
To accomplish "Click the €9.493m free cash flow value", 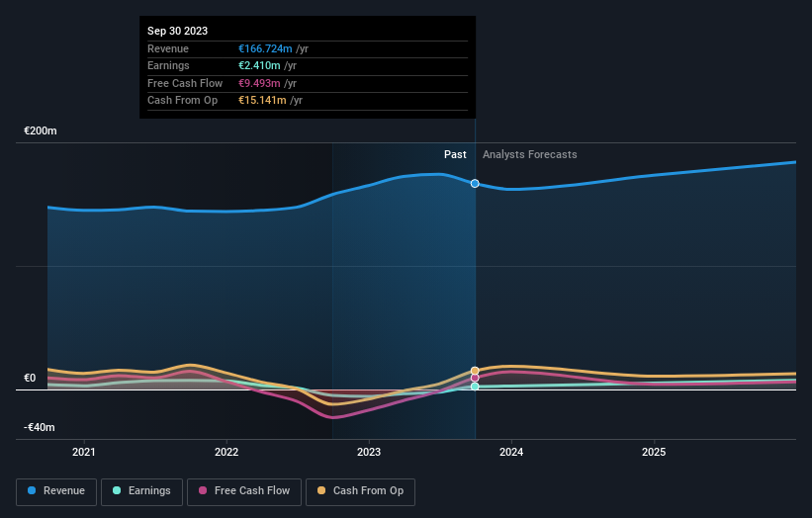I will 259,83.
